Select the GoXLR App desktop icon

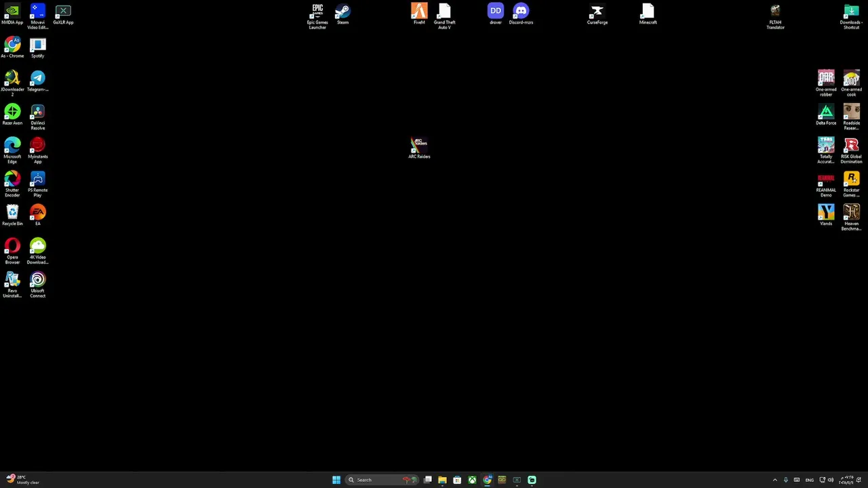tap(63, 15)
